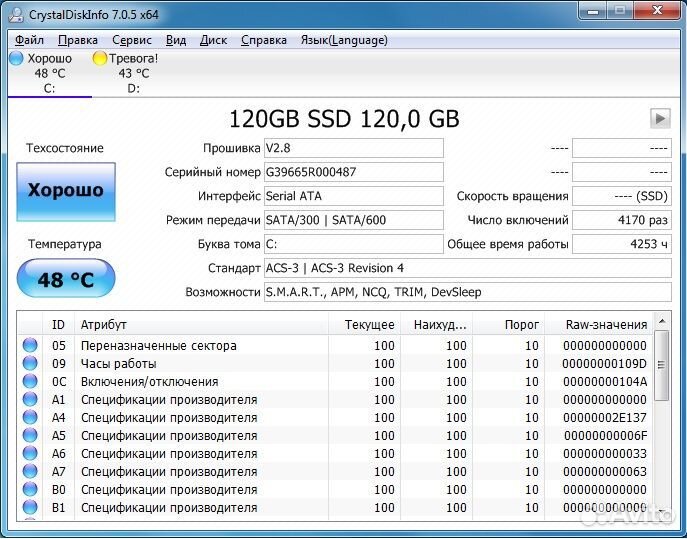Click status orb of attribute A7

click(30, 472)
